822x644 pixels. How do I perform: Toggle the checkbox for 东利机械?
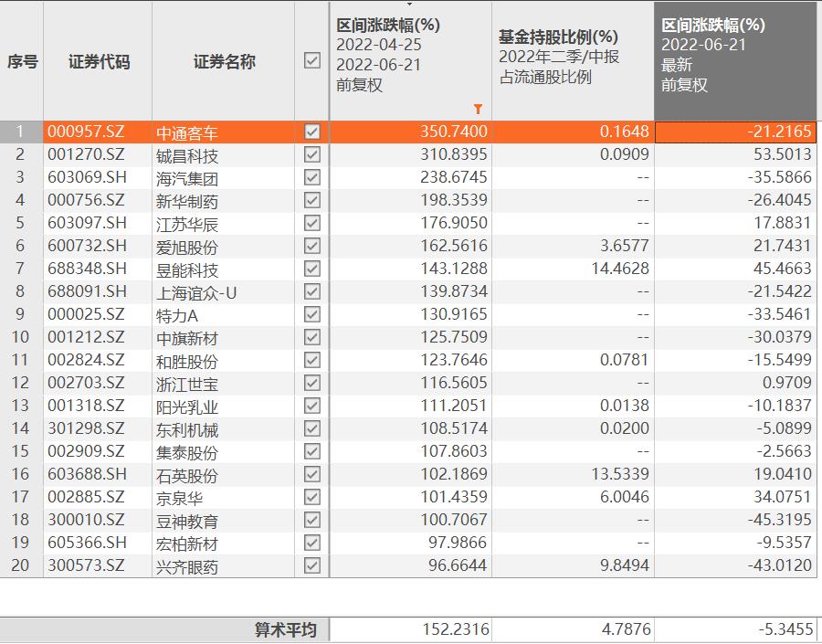pyautogui.click(x=312, y=428)
